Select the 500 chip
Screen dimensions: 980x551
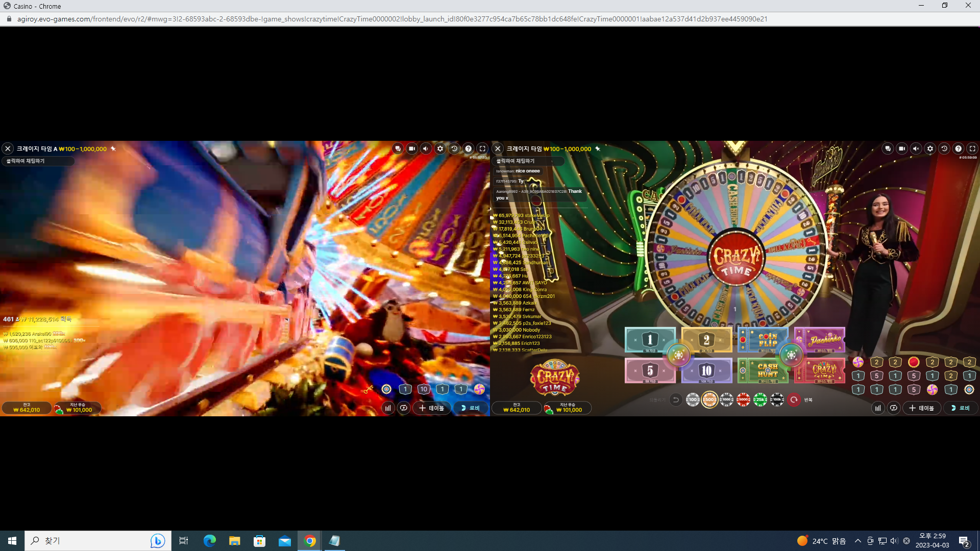[709, 400]
